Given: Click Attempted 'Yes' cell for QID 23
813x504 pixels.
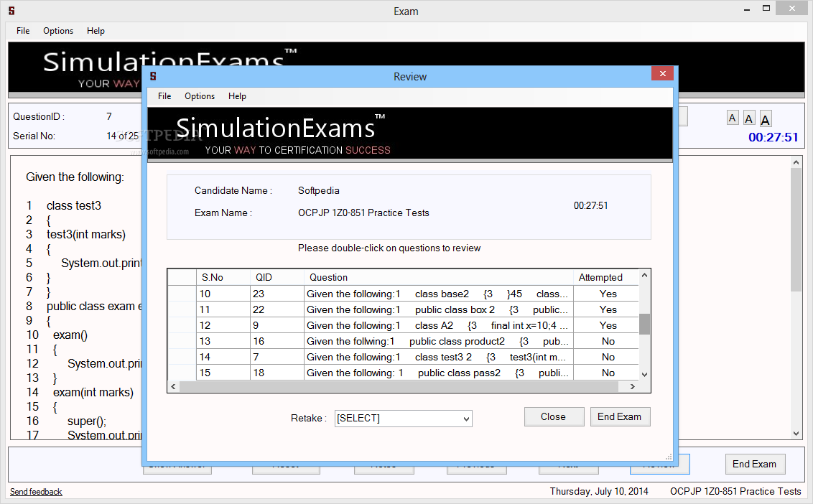Looking at the screenshot, I should [608, 294].
